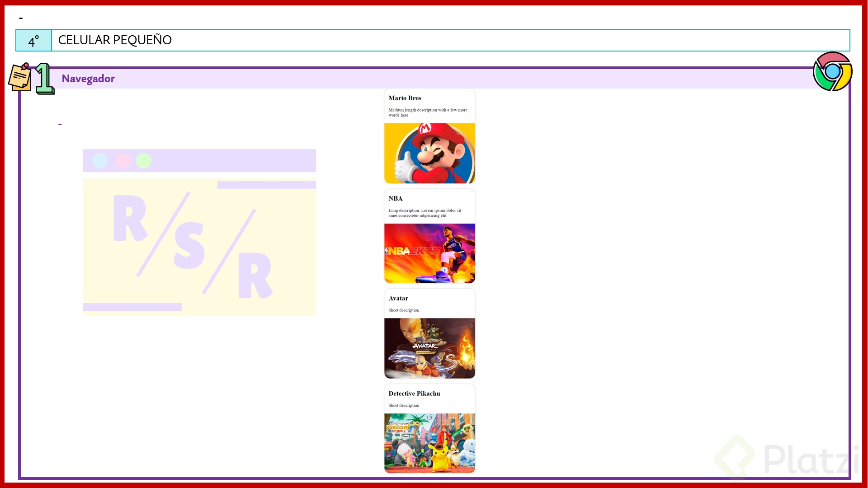Open the Avatar game cover image
The image size is (868, 488).
click(429, 348)
